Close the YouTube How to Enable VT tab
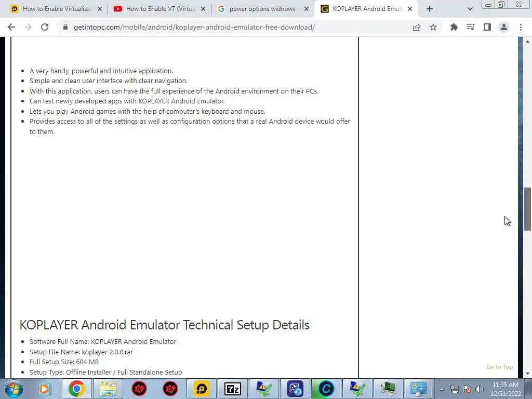This screenshot has width=532, height=399. tap(203, 9)
